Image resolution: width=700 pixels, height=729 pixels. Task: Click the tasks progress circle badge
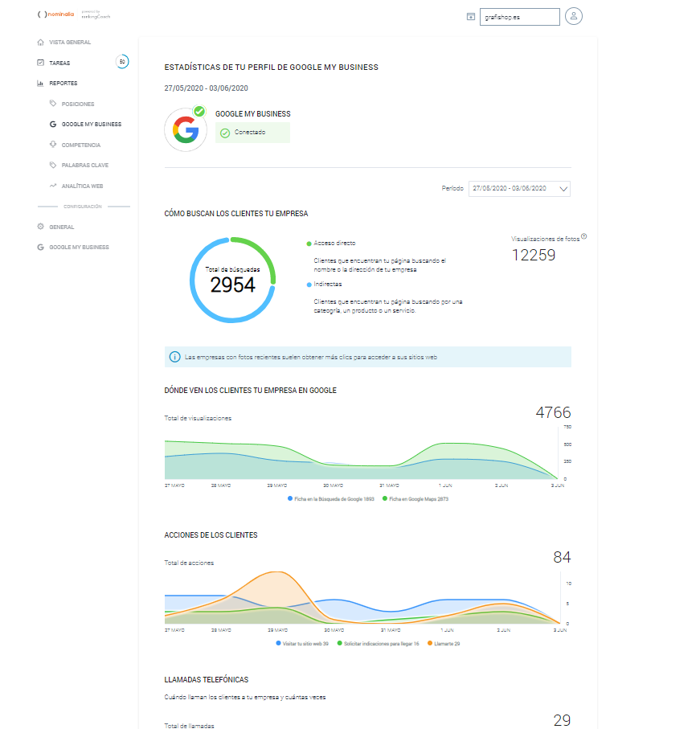(121, 62)
